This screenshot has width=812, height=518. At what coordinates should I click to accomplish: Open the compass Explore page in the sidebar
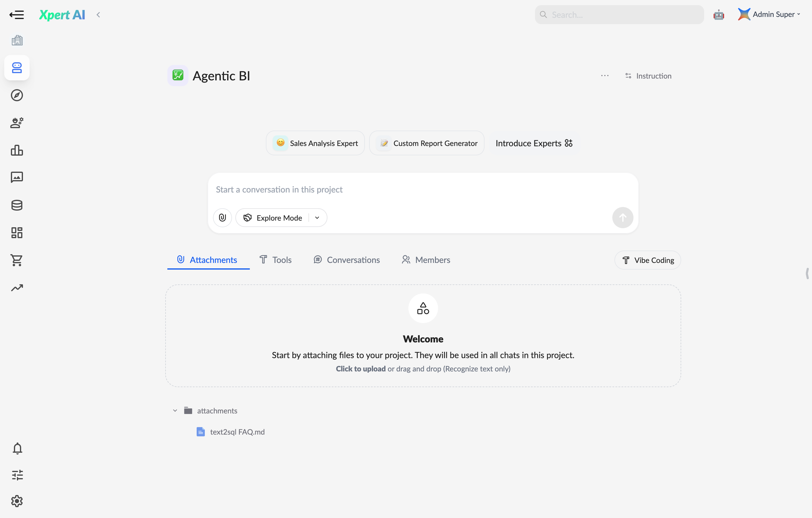tap(17, 95)
